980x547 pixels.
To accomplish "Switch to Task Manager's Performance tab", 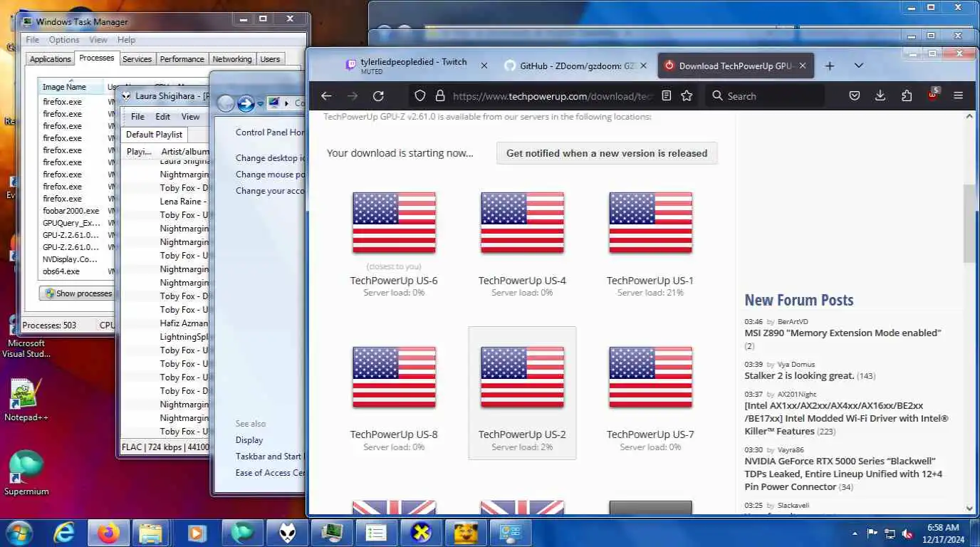I will point(182,59).
